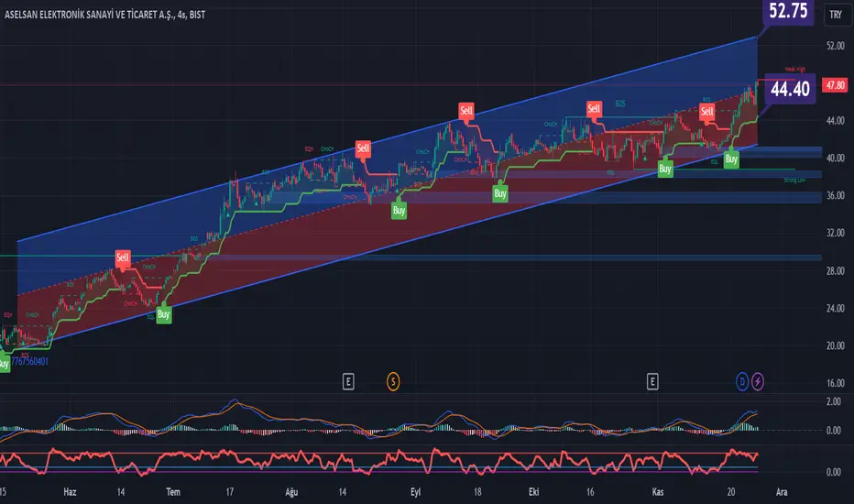
Task: Click the 'Haz' date on time axis
Action: coord(70,492)
